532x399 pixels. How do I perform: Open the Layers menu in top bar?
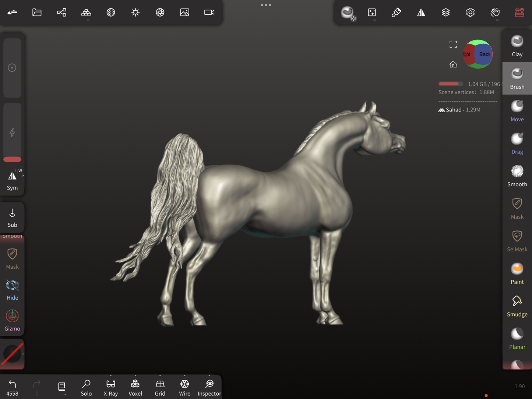445,13
